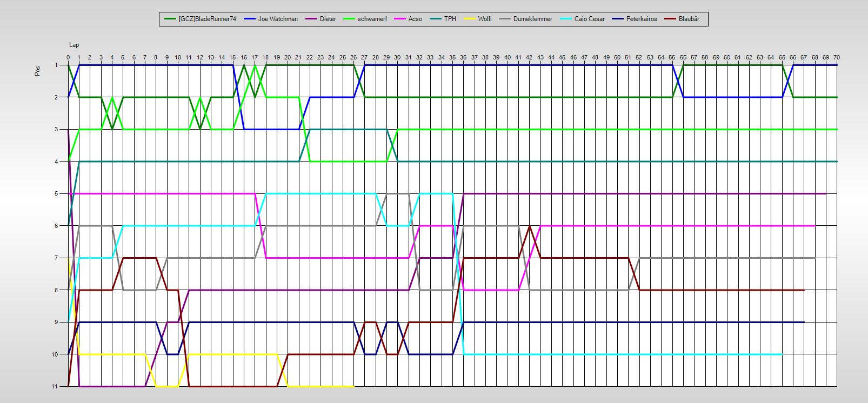Click the magenta Acso legend swatch
The image size is (868, 403).
400,19
